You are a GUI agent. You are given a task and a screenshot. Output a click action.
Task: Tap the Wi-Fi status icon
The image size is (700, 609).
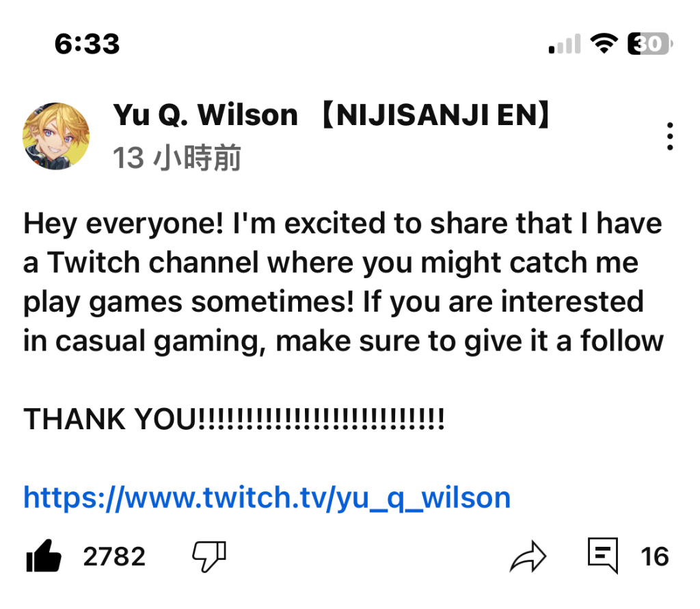coord(604,44)
